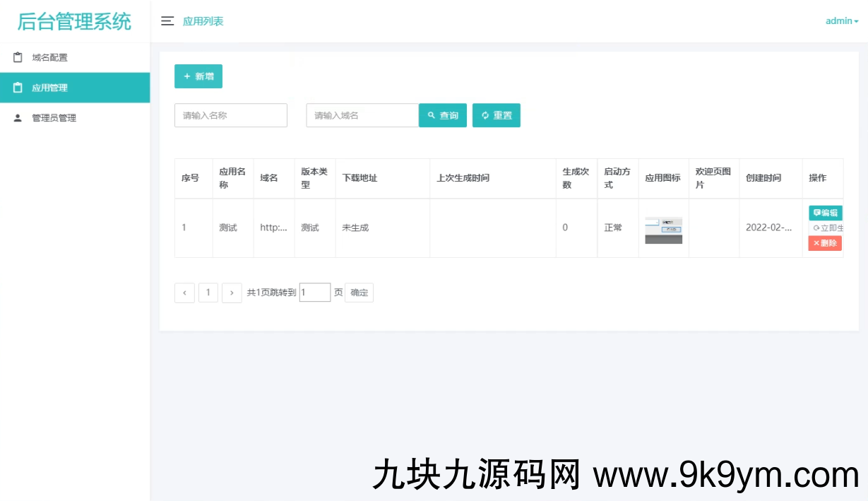Screen dimensions: 868x501
Task: Go to the previous page arrow
Action: (184, 293)
